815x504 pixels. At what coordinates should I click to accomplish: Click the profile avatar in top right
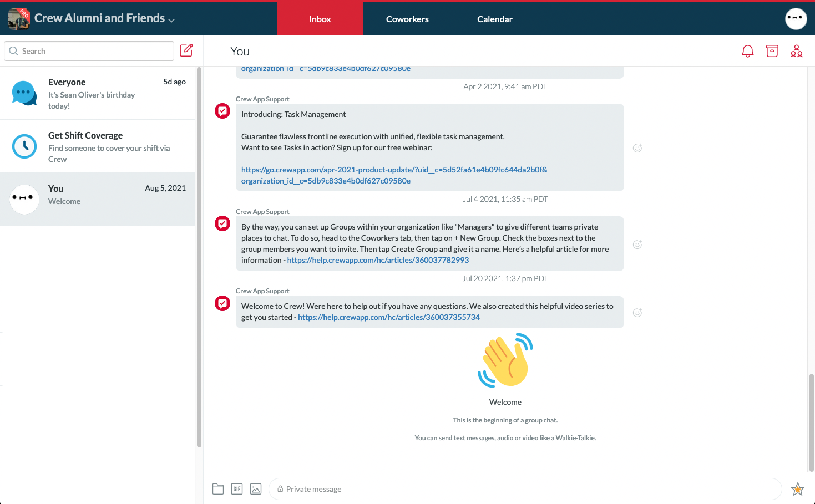tap(796, 19)
